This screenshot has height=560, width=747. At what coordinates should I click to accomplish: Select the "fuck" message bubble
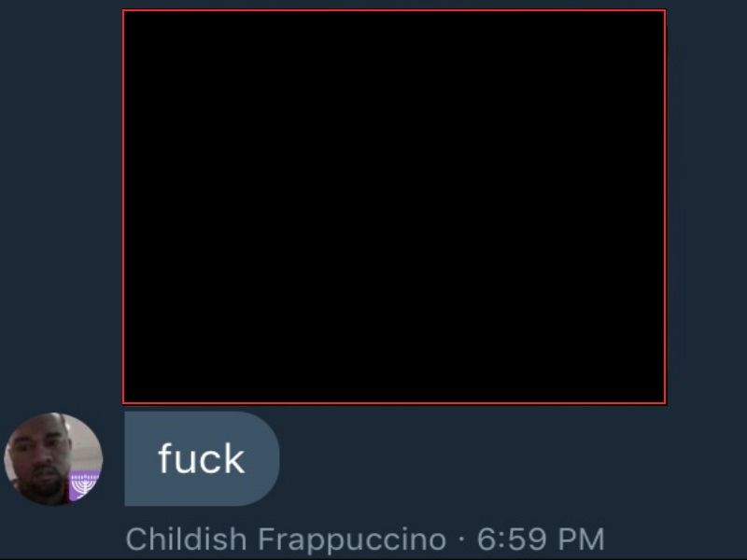[202, 458]
